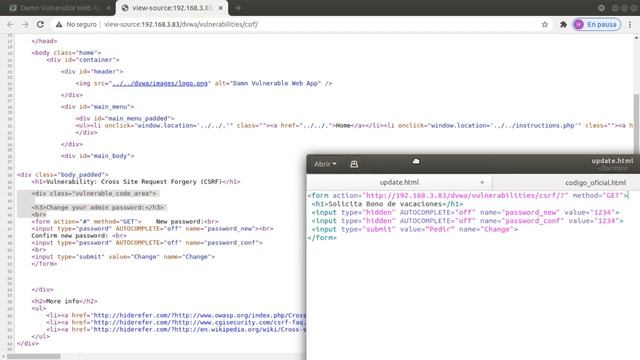The image size is (640, 360).
Task: Click the horizontal scrollbar of source view
Action: 33,356
